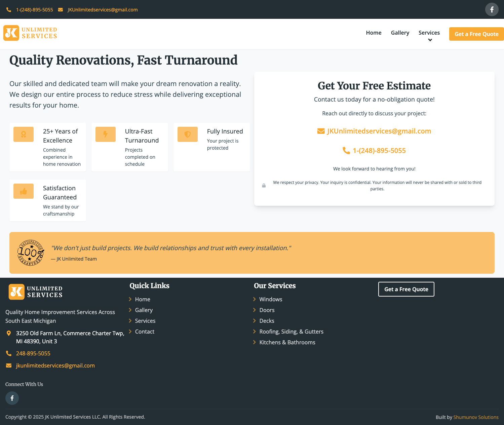Click the thumbs-up Satisfaction Guaranteed icon
Viewport: 504px width, 425px height.
[24, 191]
